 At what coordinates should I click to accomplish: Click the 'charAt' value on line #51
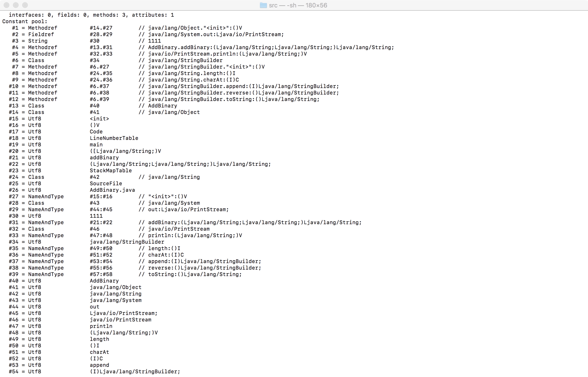tap(99, 352)
